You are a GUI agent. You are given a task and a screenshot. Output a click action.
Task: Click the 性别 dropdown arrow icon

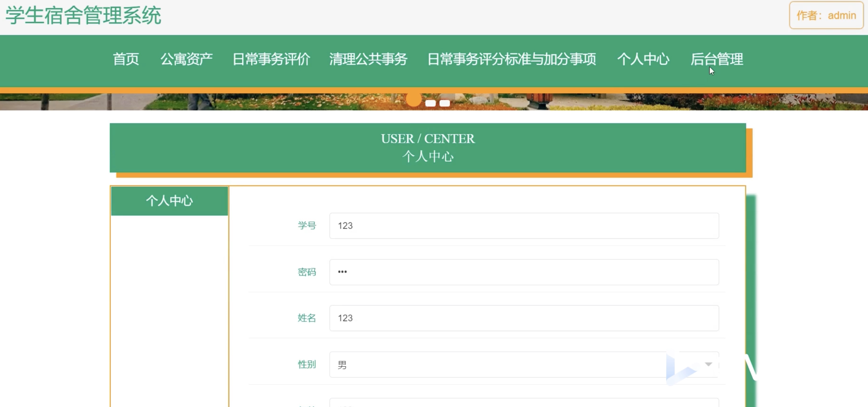pyautogui.click(x=708, y=364)
